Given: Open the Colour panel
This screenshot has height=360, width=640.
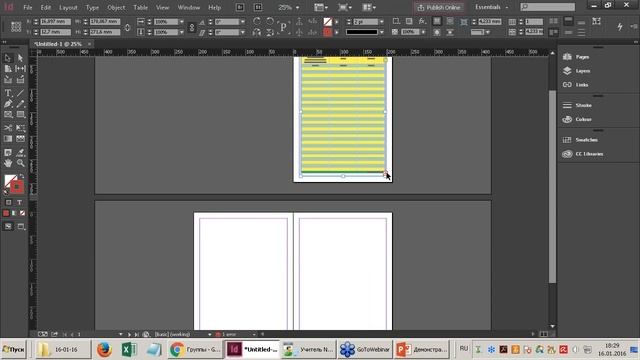Looking at the screenshot, I should click(x=577, y=119).
